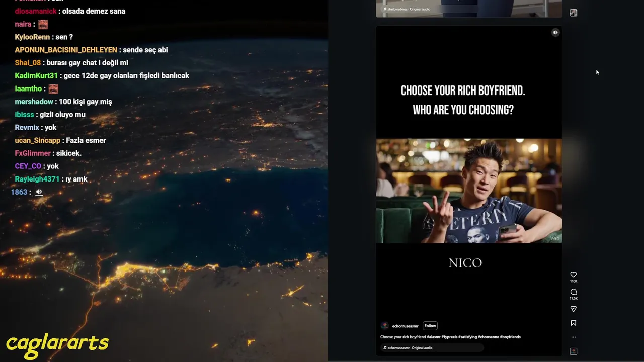Screen dimensions: 644x362
Task: Like the reel with the heart icon
Action: point(573,275)
